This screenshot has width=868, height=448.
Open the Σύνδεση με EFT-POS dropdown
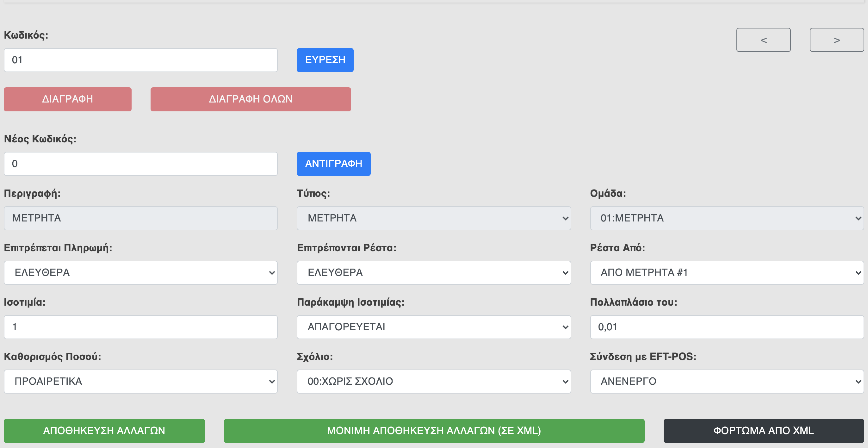[x=727, y=381]
